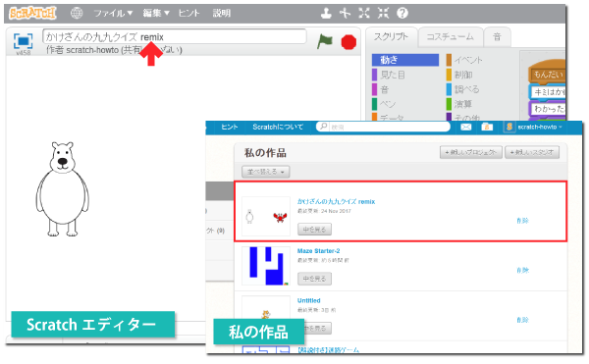Switch to the コスチューム tab

451,36
